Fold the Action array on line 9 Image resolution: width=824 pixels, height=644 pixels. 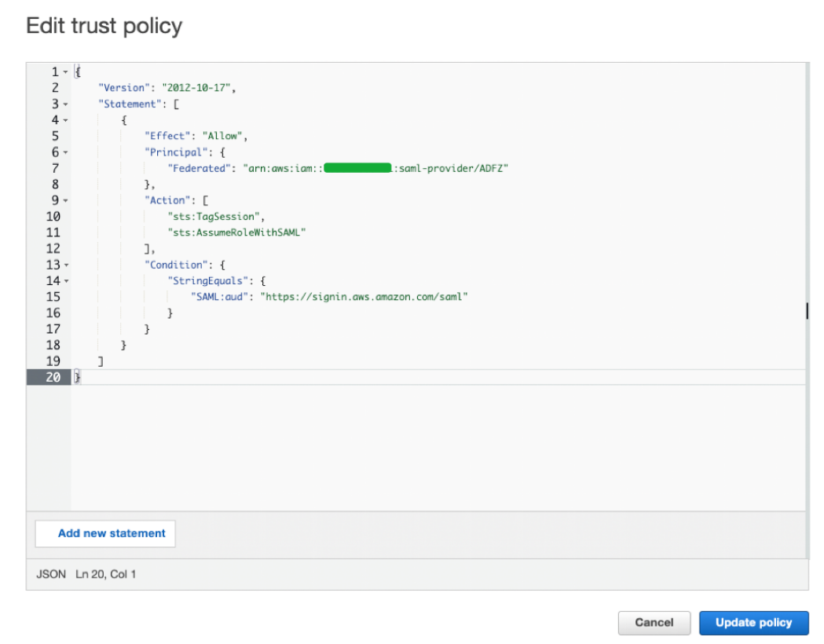click(65, 200)
